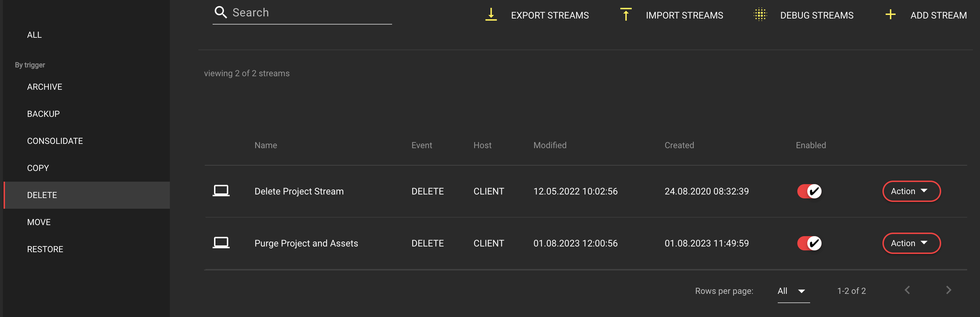Open the Purge Project and Assets stream
The height and width of the screenshot is (317, 980).
(x=306, y=243)
